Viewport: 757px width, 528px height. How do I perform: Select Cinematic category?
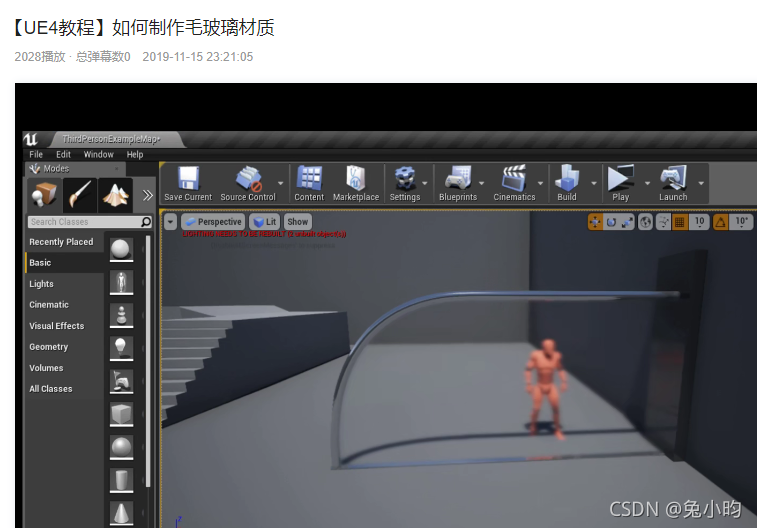[64, 305]
